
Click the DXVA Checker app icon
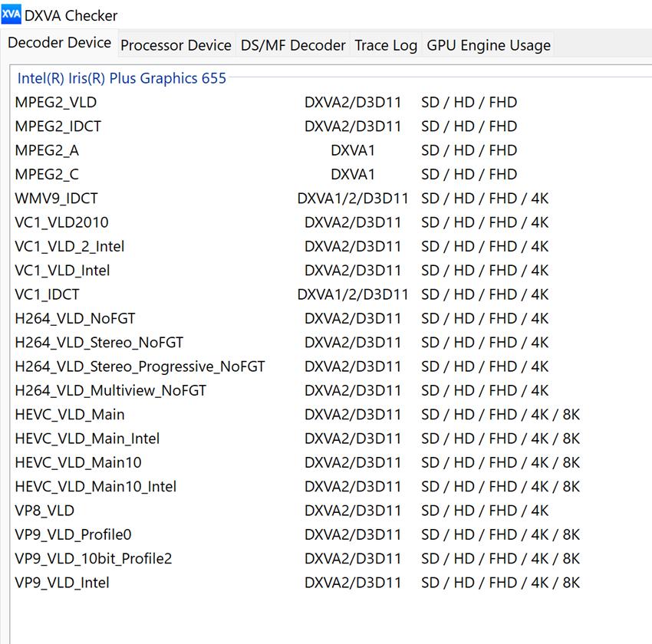pyautogui.click(x=12, y=15)
